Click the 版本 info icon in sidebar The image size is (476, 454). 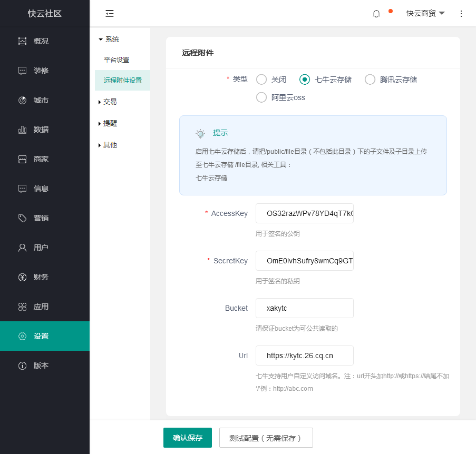tap(22, 366)
